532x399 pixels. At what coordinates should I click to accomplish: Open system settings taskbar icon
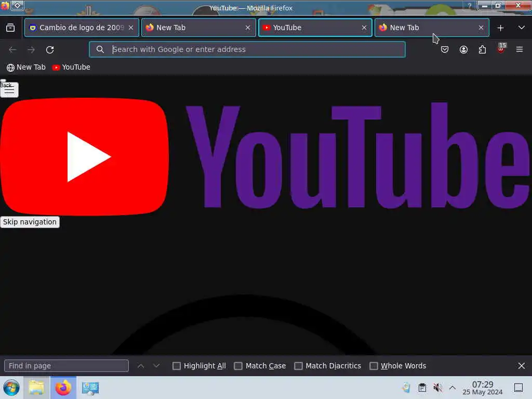point(90,388)
